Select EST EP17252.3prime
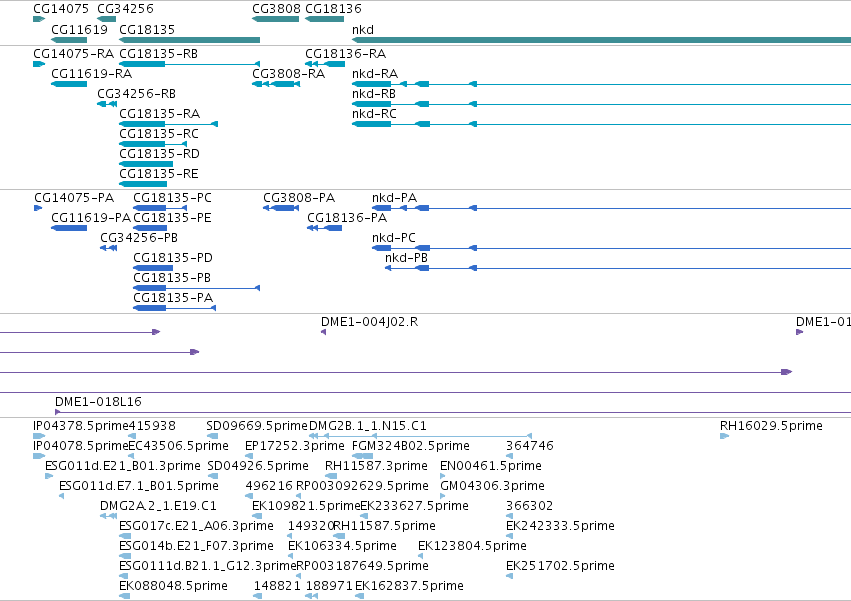 (x=251, y=456)
